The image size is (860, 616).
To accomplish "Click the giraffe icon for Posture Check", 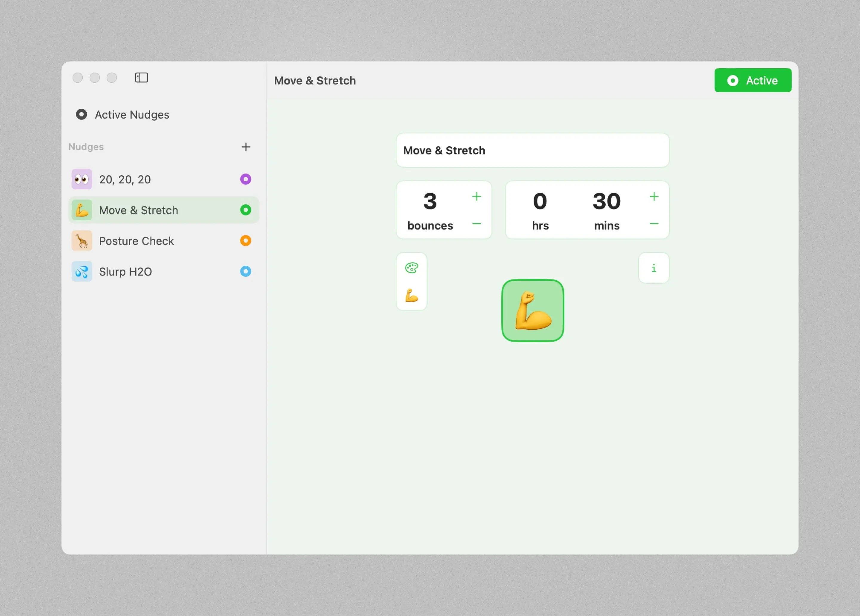I will point(82,241).
